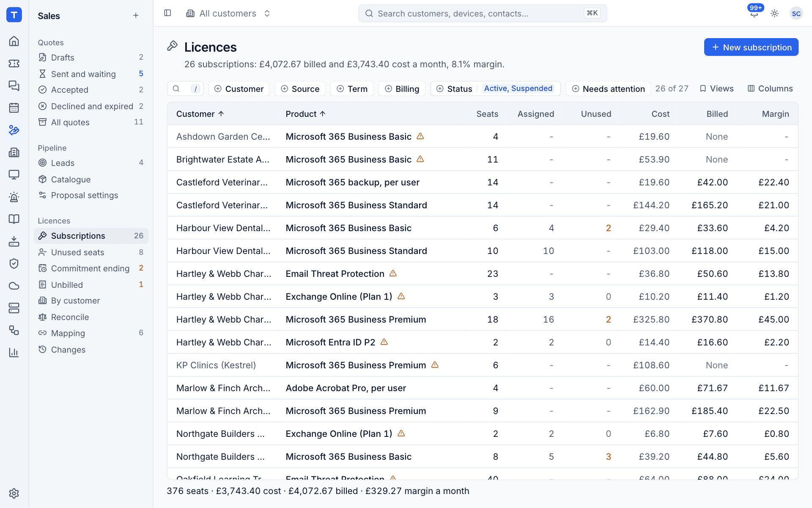Screen dimensions: 812x508
Task: Click the £370.80 billed value
Action: [x=710, y=319]
